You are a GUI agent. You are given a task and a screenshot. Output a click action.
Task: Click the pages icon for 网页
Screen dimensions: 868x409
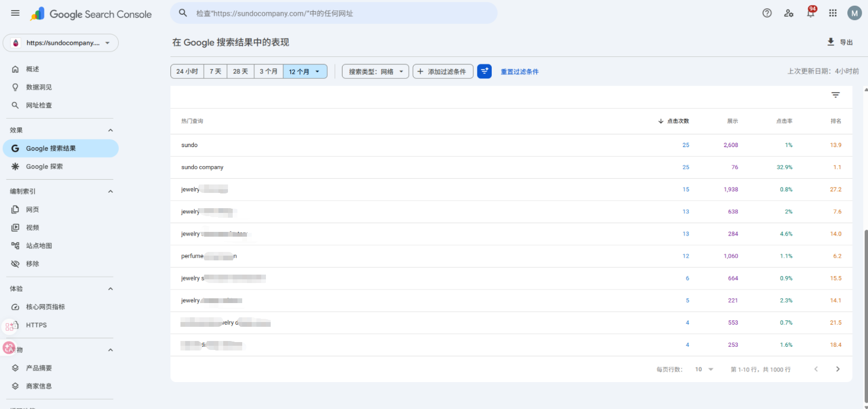click(x=15, y=210)
